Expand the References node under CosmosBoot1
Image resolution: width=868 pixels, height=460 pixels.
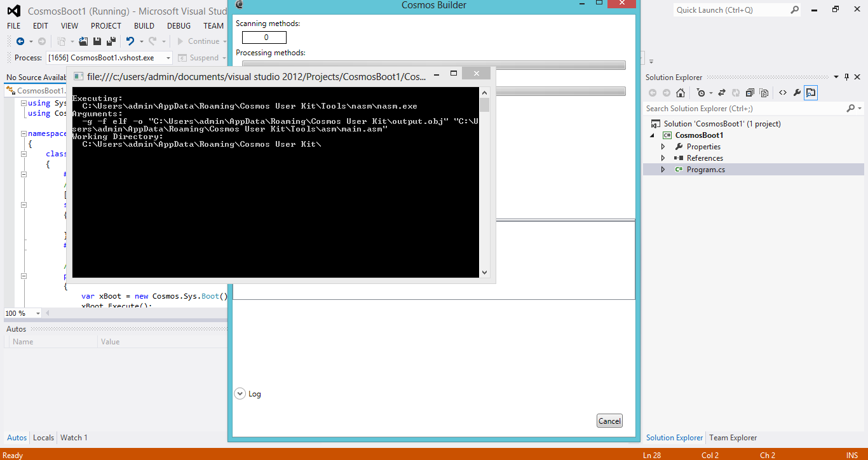663,158
